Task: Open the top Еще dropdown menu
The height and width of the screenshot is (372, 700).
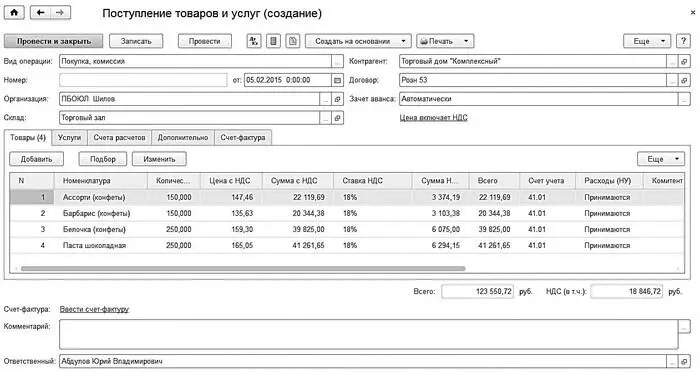Action: [x=647, y=41]
